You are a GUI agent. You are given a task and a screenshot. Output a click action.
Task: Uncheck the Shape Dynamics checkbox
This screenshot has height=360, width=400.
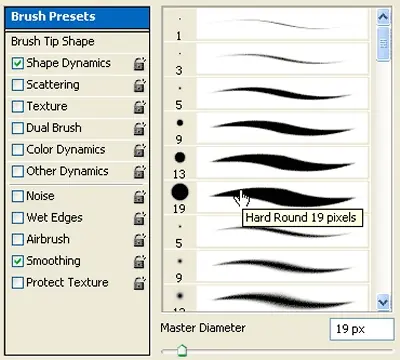pos(18,63)
